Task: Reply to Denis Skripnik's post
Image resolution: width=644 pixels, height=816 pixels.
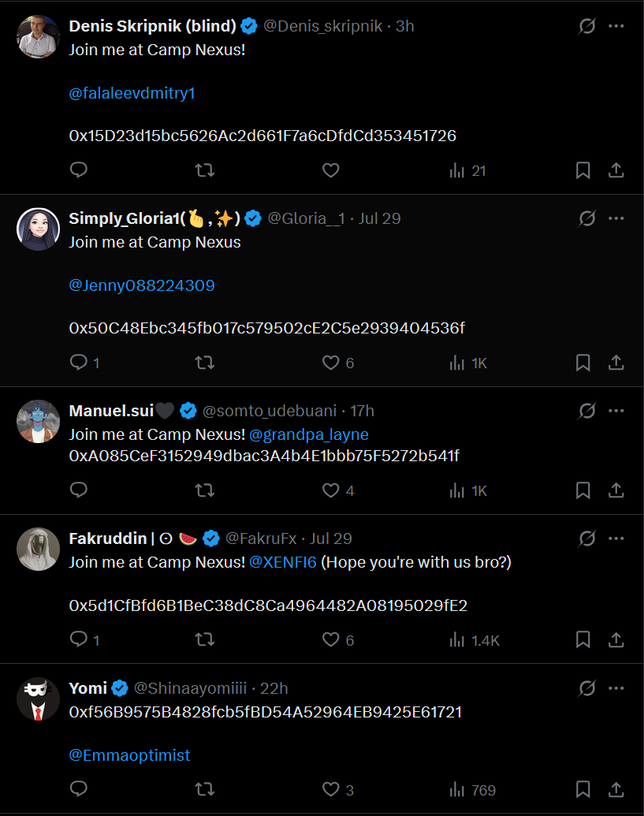Action: (x=79, y=170)
